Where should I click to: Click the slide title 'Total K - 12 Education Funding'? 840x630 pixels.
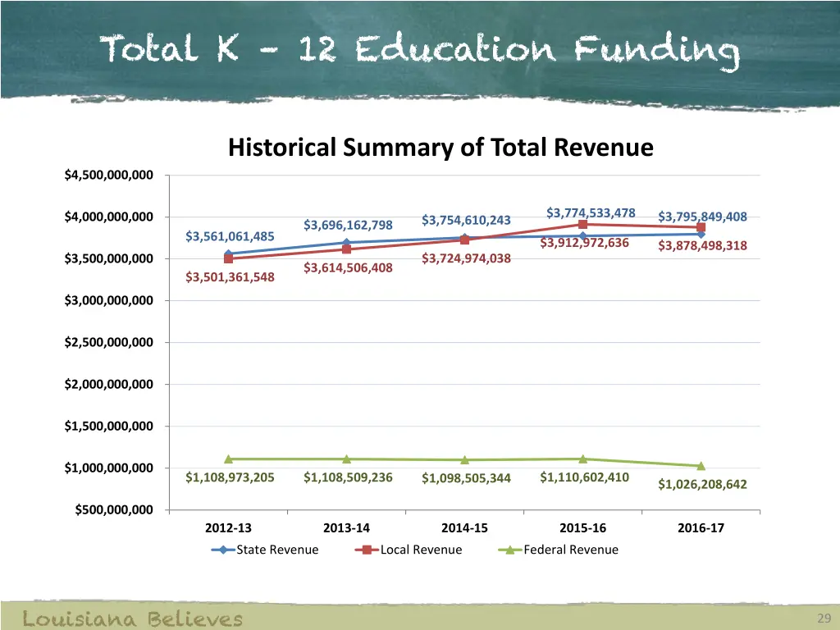[x=420, y=50]
